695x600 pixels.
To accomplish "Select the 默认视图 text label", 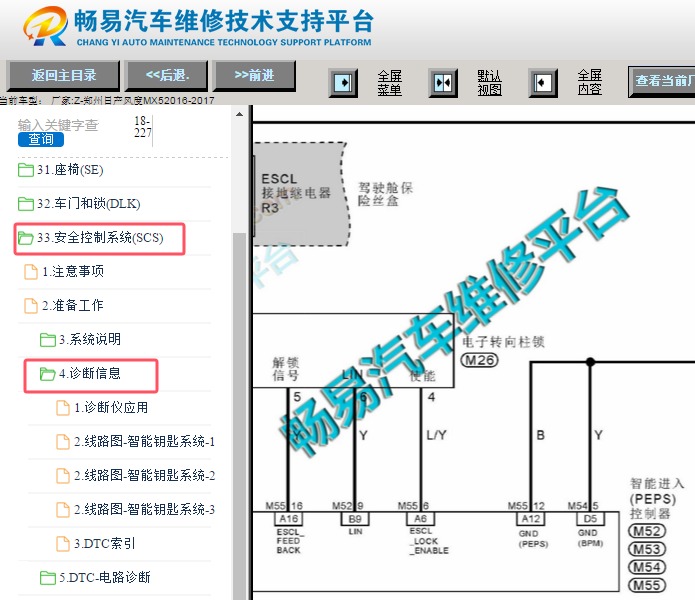I will click(489, 83).
